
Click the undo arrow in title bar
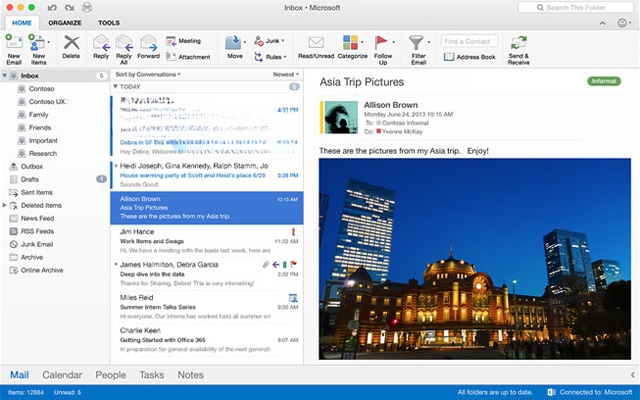[52, 7]
